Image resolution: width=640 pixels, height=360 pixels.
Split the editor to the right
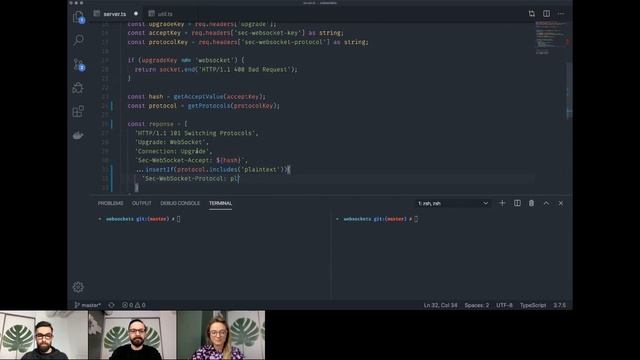(x=546, y=13)
